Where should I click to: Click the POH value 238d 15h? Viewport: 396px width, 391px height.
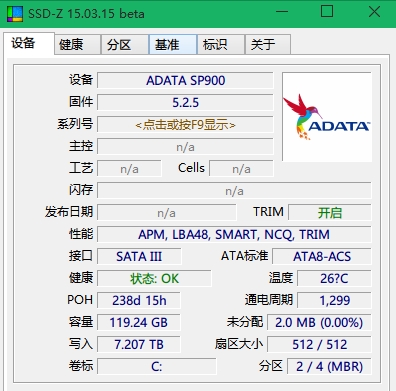(139, 301)
